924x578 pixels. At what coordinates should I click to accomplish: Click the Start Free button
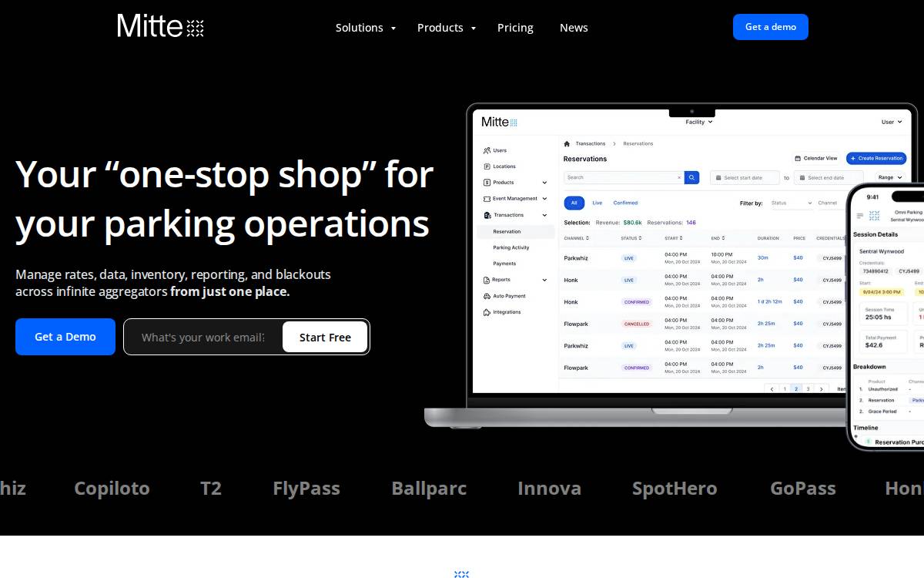point(325,337)
